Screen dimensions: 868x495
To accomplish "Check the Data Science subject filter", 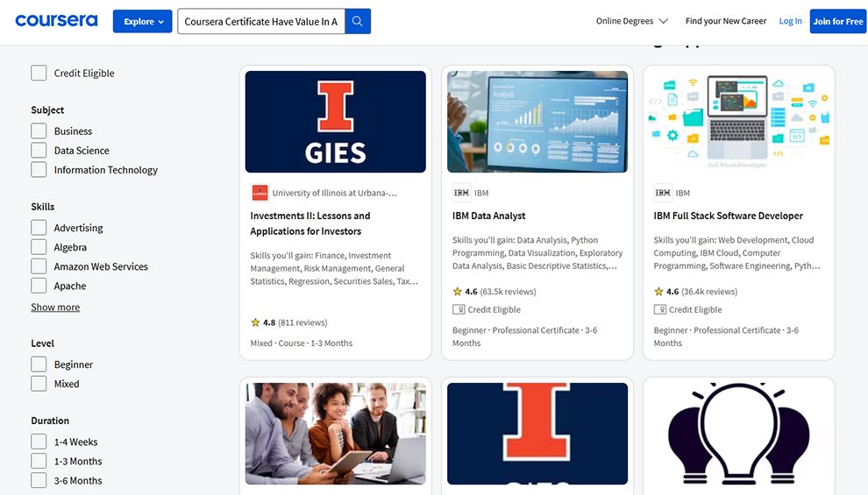I will (39, 151).
